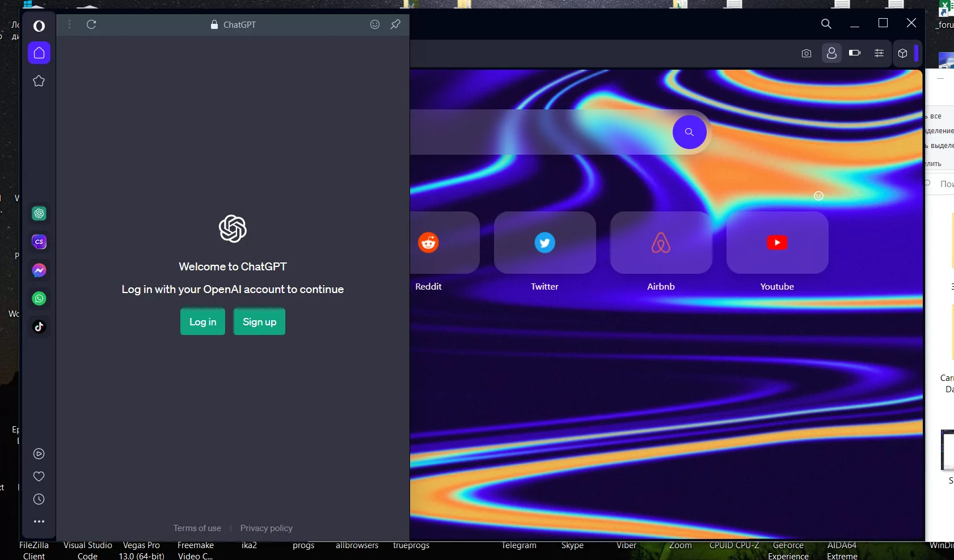Open the heart-shaped Pinboards icon

click(39, 476)
